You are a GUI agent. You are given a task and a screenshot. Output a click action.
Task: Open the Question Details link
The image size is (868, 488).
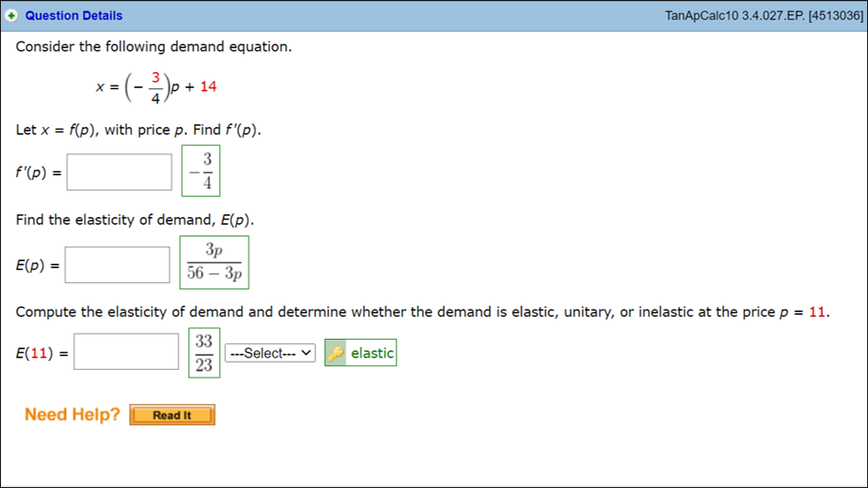[74, 16]
